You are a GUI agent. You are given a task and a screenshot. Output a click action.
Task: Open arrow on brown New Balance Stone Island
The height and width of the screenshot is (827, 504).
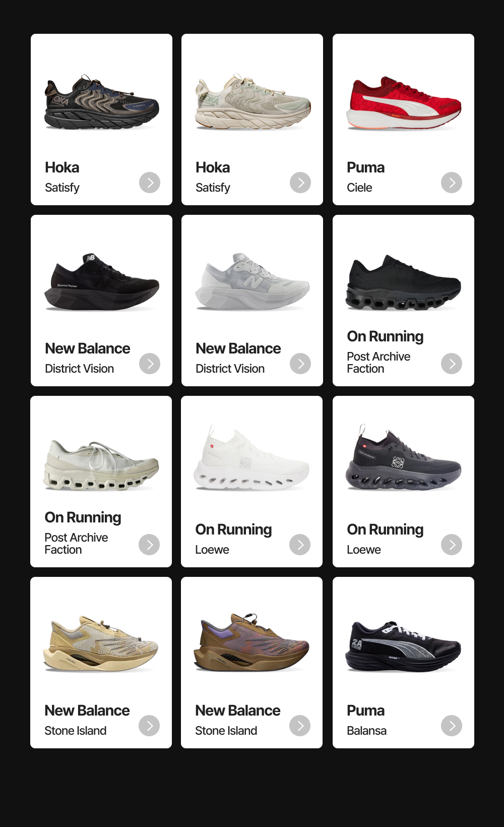[x=300, y=726]
